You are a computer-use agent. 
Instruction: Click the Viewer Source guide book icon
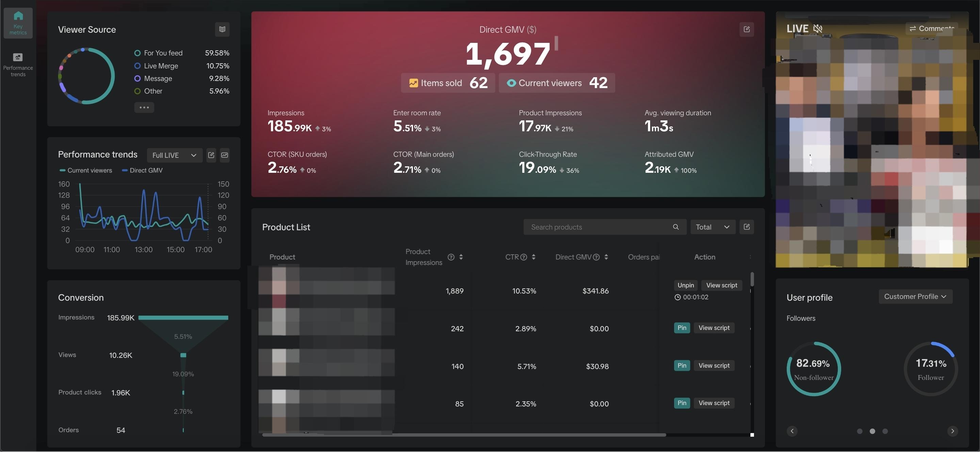pyautogui.click(x=222, y=29)
